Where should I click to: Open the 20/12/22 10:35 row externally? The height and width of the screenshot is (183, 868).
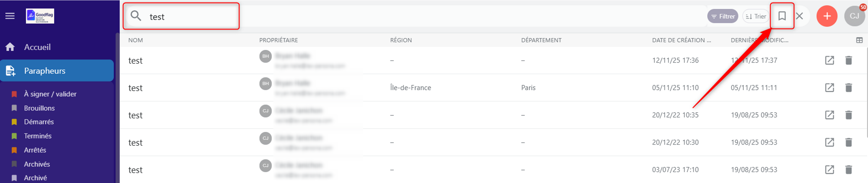[x=829, y=115]
